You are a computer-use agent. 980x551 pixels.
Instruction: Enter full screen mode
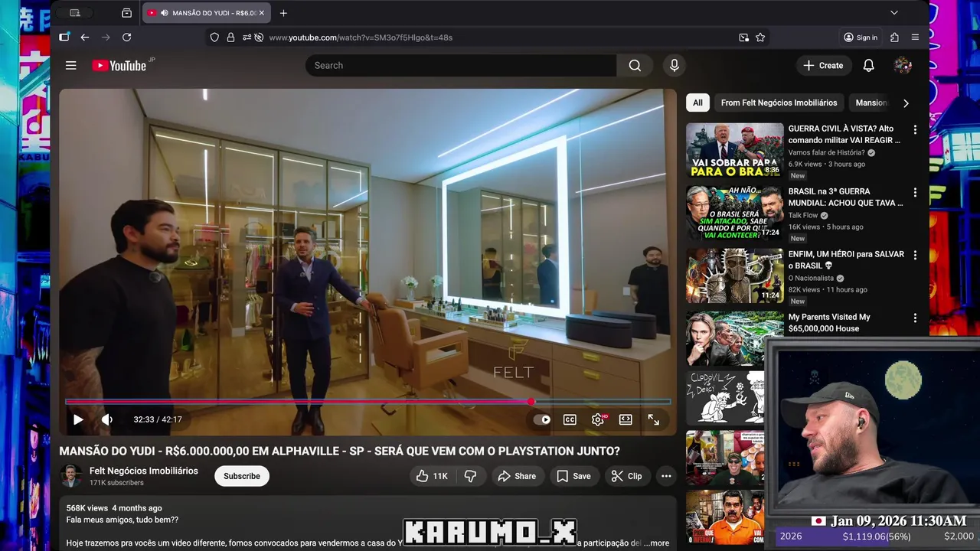point(654,419)
